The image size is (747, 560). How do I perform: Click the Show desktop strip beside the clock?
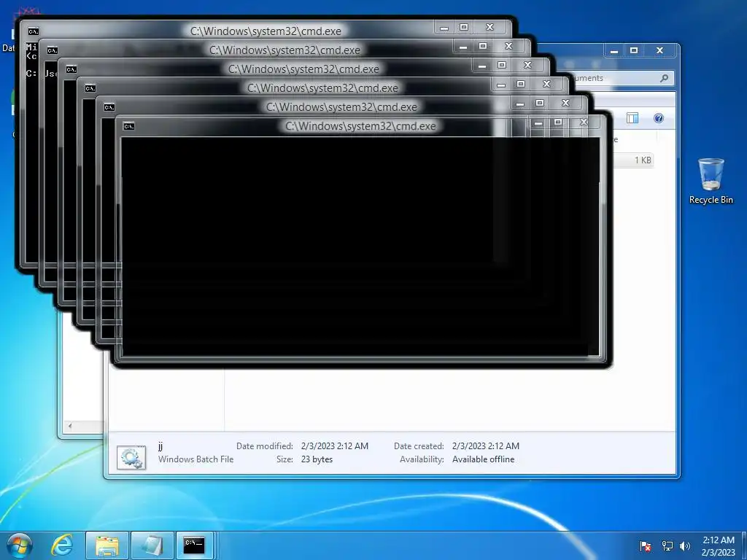click(x=743, y=545)
